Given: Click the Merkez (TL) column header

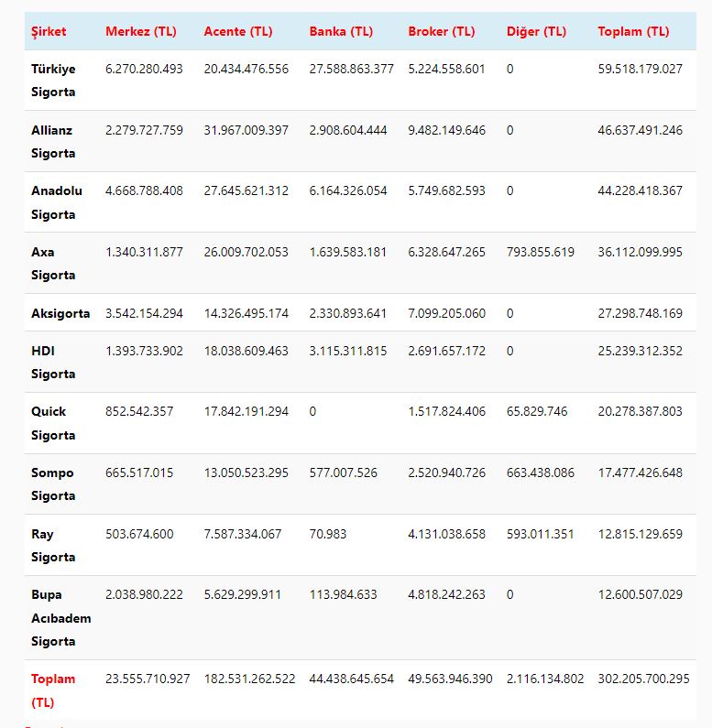Looking at the screenshot, I should tap(141, 31).
